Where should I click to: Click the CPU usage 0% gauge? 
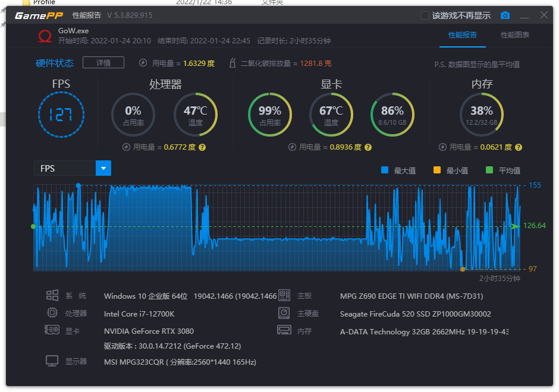click(x=133, y=115)
